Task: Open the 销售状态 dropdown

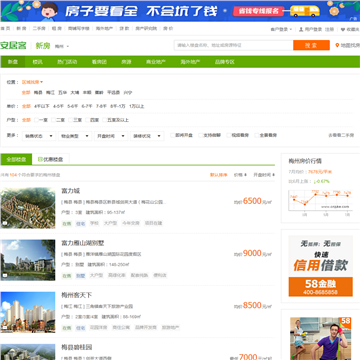Action: point(39,136)
